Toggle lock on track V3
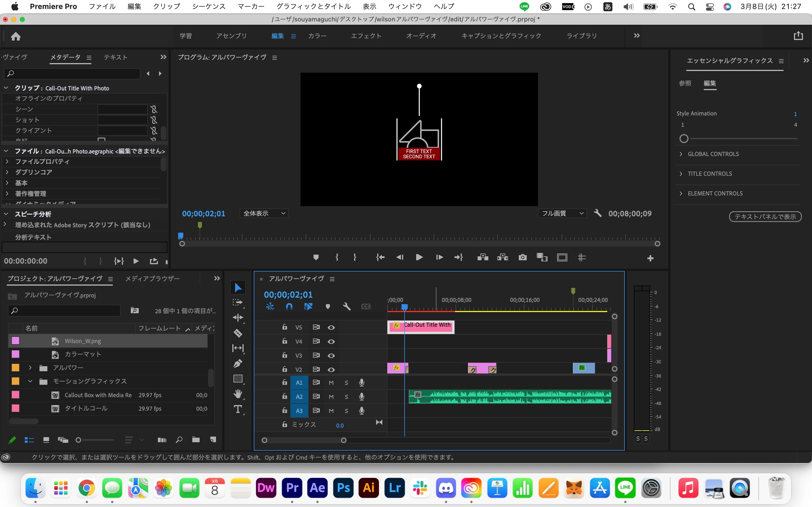This screenshot has height=507, width=812. point(284,355)
